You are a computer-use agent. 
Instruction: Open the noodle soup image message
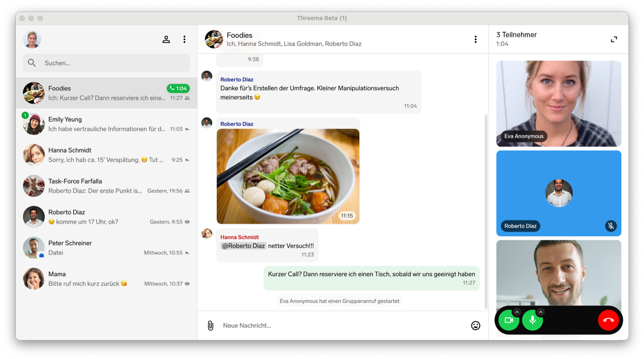[x=288, y=176]
